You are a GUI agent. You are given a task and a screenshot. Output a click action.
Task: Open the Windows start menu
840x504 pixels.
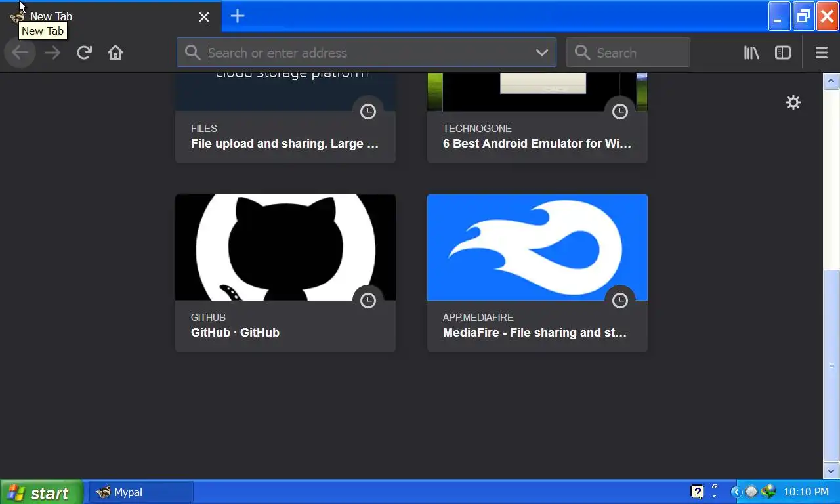click(x=41, y=492)
